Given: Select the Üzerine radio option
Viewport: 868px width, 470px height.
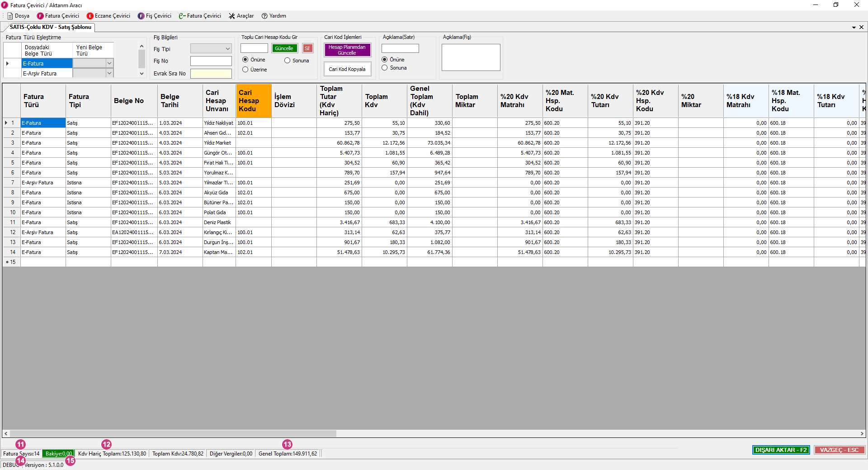Looking at the screenshot, I should pyautogui.click(x=245, y=70).
